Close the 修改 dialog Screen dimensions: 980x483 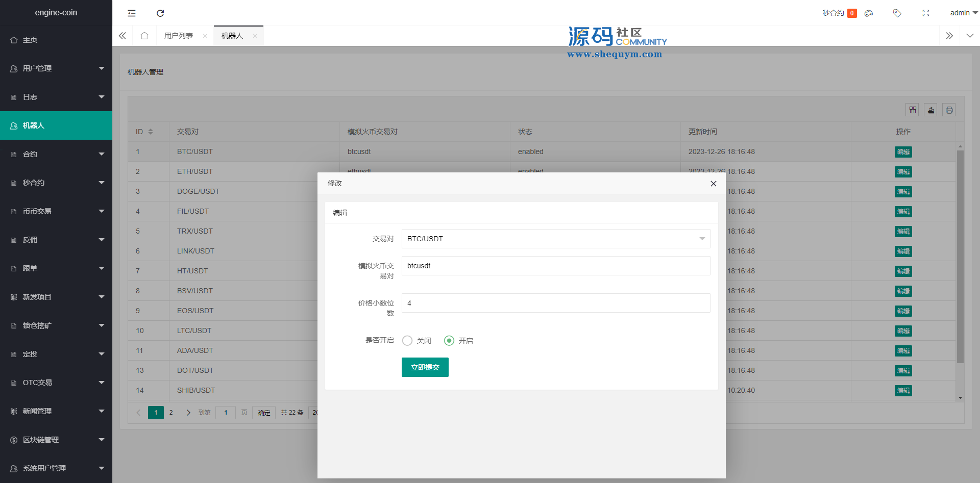714,184
